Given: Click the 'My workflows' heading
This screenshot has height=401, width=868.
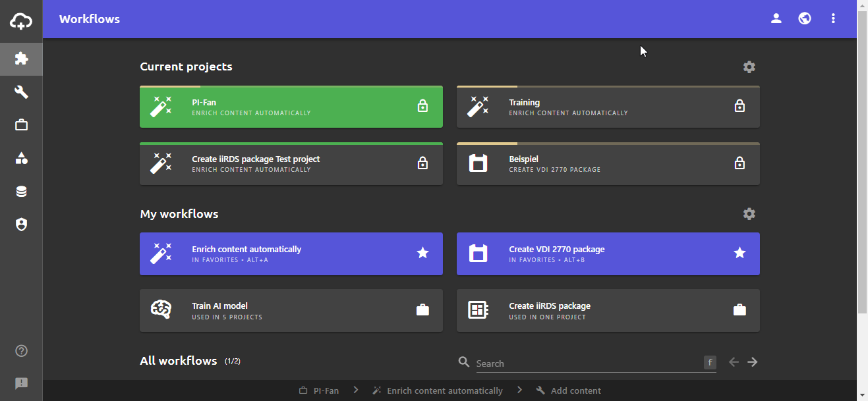Looking at the screenshot, I should click(x=179, y=214).
